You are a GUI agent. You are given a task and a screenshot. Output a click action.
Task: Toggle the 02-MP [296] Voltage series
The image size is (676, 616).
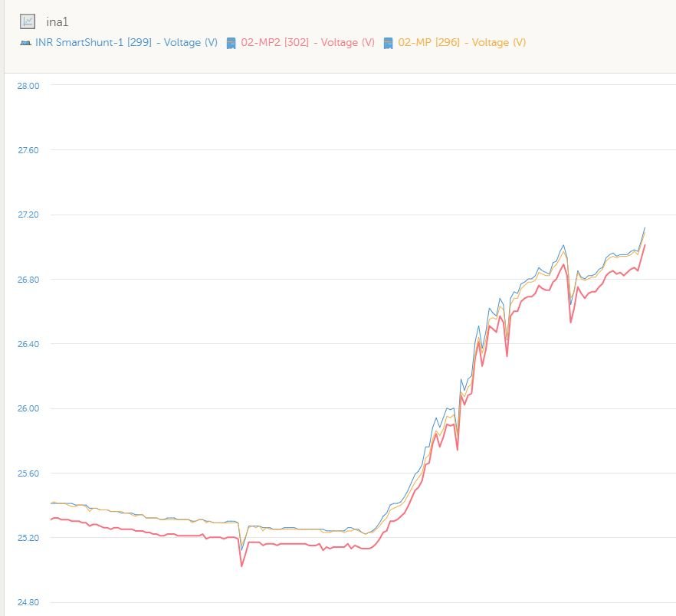point(461,43)
